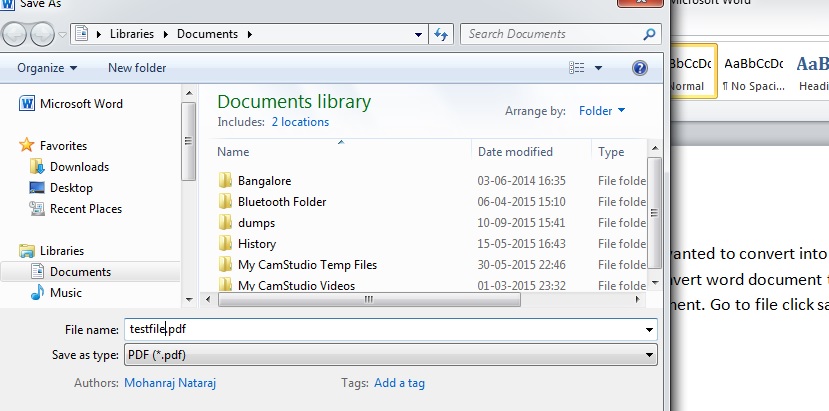829x411 pixels.
Task: Open Downloads in the Favorites list
Action: (x=69, y=167)
